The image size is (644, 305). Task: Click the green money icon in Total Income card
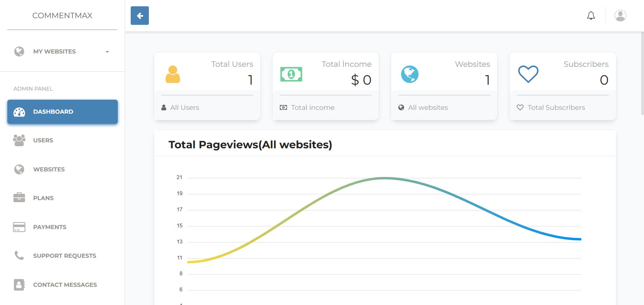[291, 74]
